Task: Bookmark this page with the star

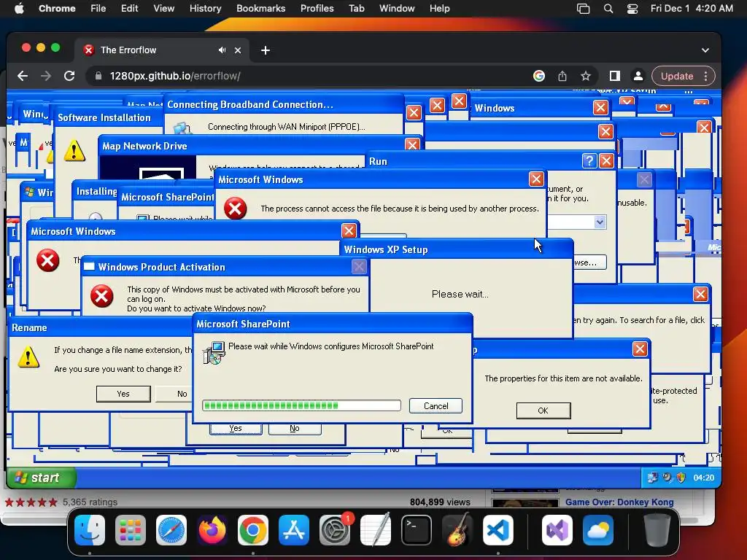Action: pyautogui.click(x=586, y=76)
